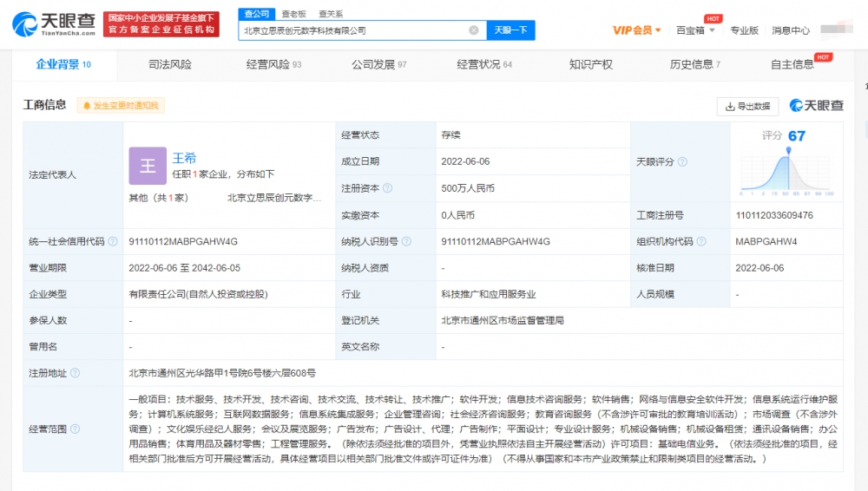Screen dimensions: 868x491
Task: Select the 历史信息 tab
Action: pos(694,65)
